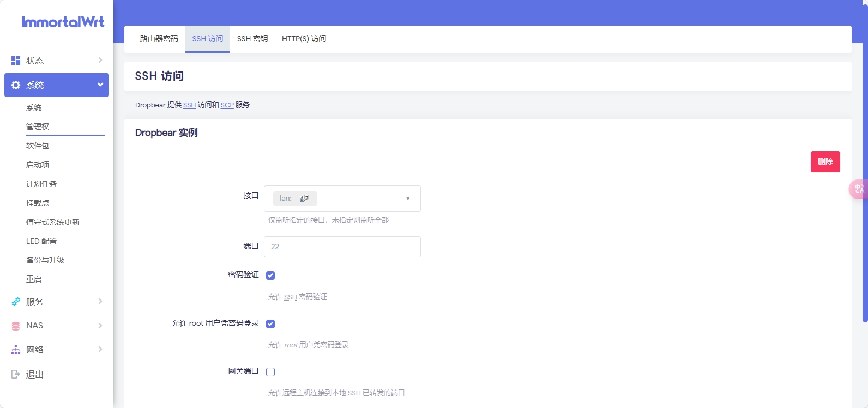Click the page vertical scrollbar
868x408 pixels.
[x=865, y=164]
